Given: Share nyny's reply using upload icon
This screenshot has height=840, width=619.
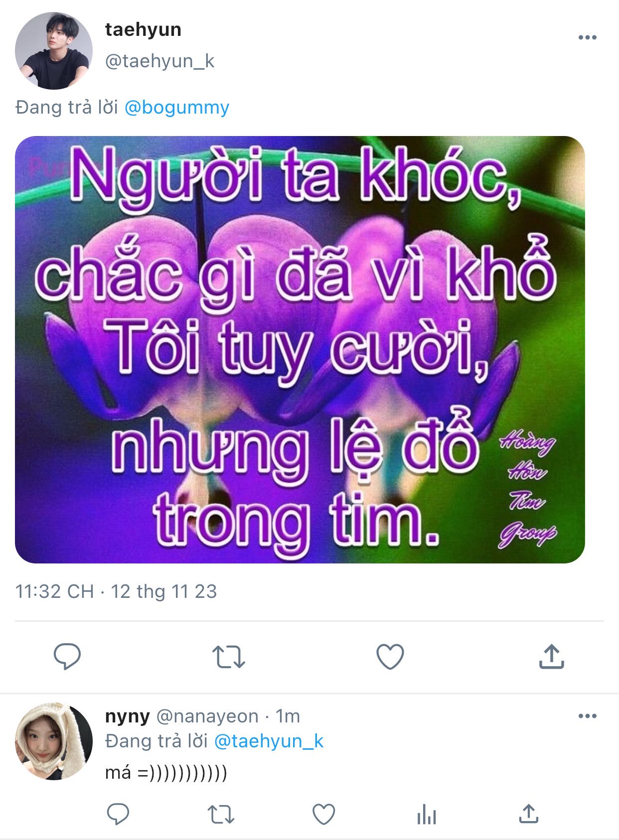Looking at the screenshot, I should (x=528, y=814).
